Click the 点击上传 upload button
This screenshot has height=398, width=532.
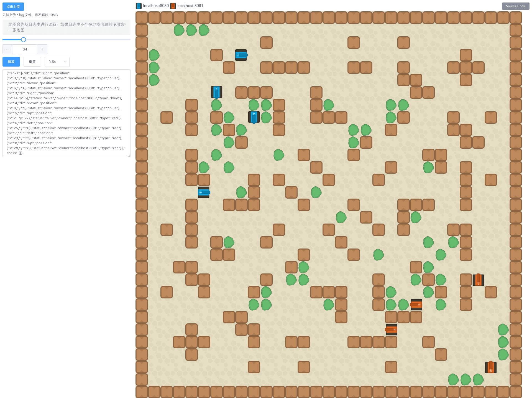[x=13, y=7]
